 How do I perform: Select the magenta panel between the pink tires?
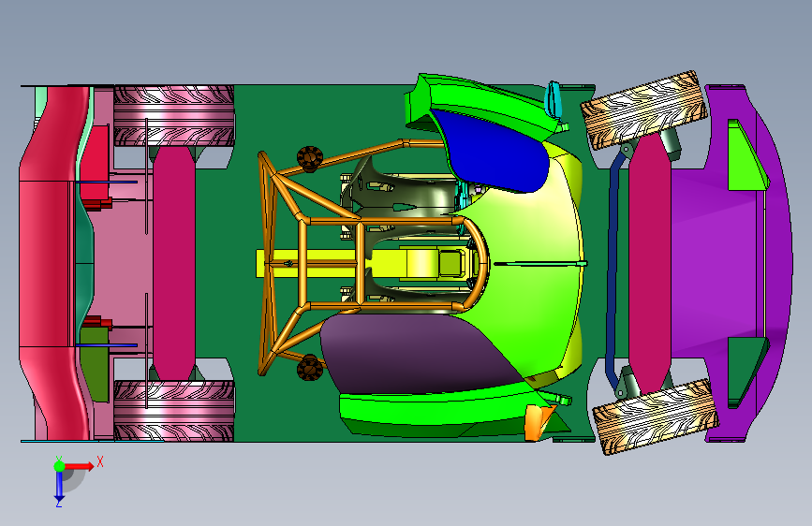[173, 263]
